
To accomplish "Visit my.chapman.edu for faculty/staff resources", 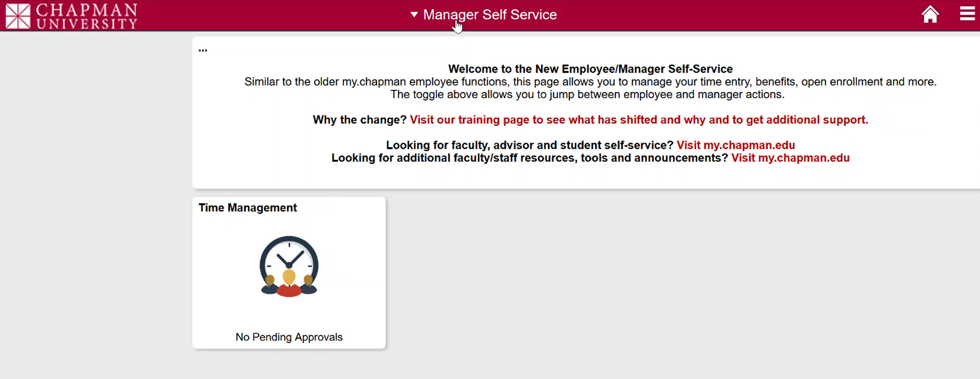I will (790, 158).
